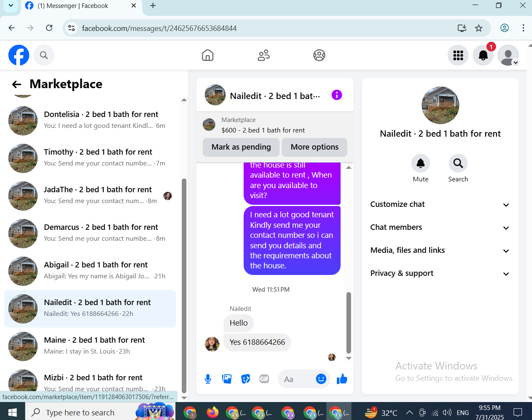The height and width of the screenshot is (420, 532).
Task: Click the message input field Aa
Action: (297, 379)
